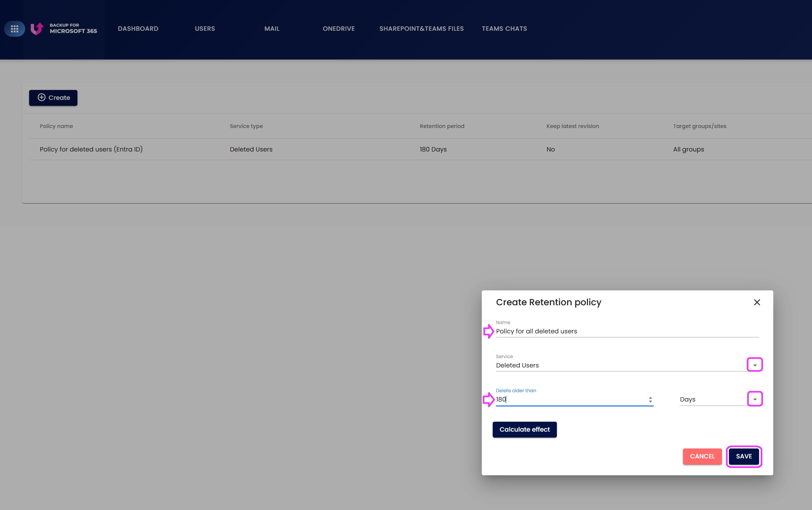The height and width of the screenshot is (510, 812).
Task: Click Calculate effect button
Action: point(524,429)
